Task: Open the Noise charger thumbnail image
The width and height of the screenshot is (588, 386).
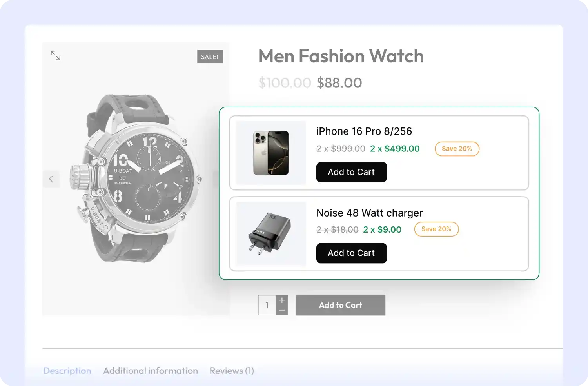Action: (271, 234)
